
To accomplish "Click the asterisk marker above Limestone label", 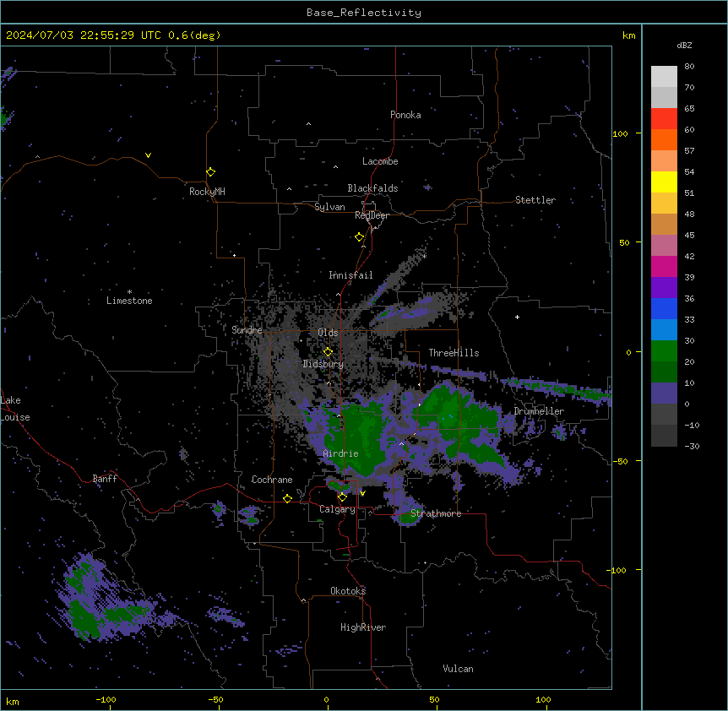I will (129, 292).
